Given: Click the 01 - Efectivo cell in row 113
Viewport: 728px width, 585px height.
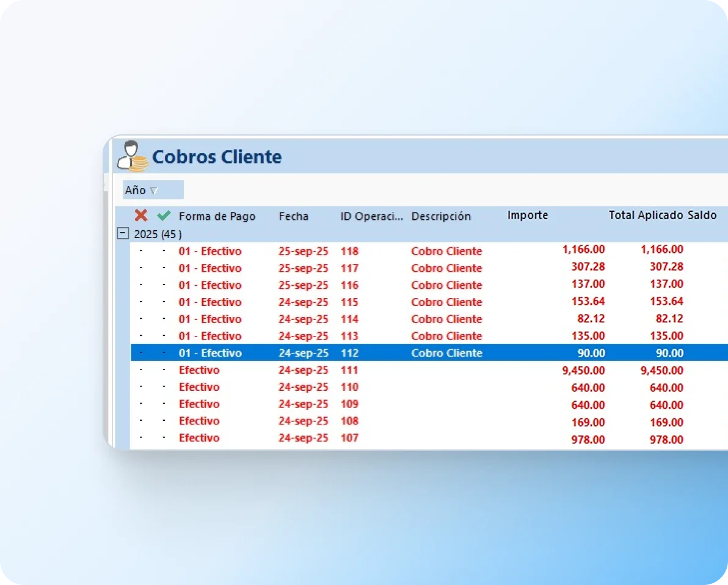Looking at the screenshot, I should click(209, 336).
